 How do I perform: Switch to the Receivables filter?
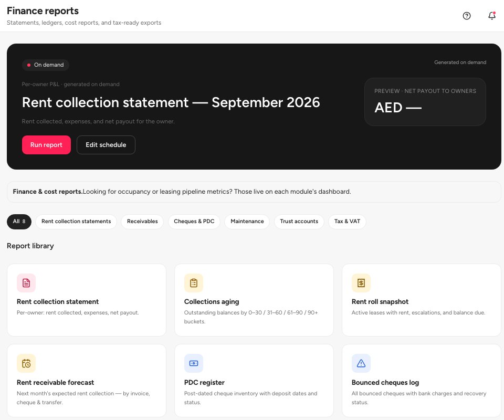point(142,222)
